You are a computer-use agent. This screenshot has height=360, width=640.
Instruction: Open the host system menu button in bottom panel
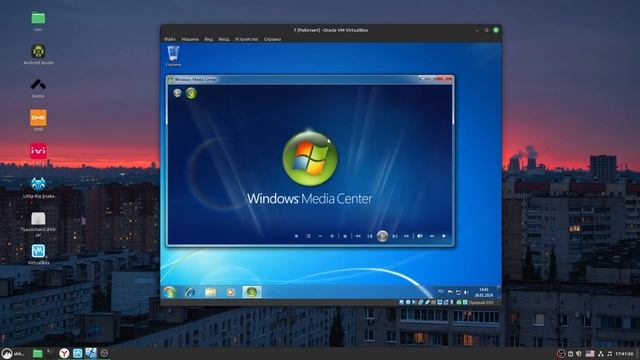tap(13, 353)
